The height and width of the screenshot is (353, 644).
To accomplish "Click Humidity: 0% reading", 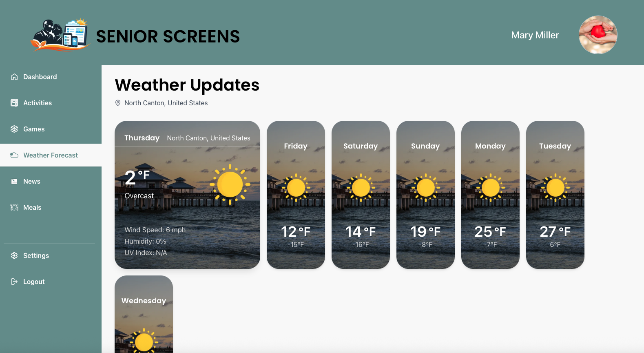I will pos(145,241).
